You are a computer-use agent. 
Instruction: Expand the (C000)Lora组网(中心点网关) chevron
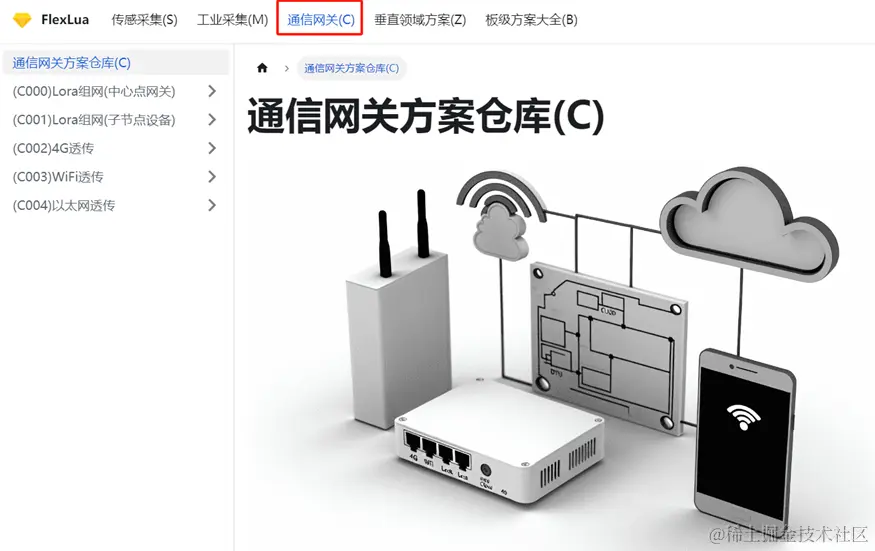(212, 91)
